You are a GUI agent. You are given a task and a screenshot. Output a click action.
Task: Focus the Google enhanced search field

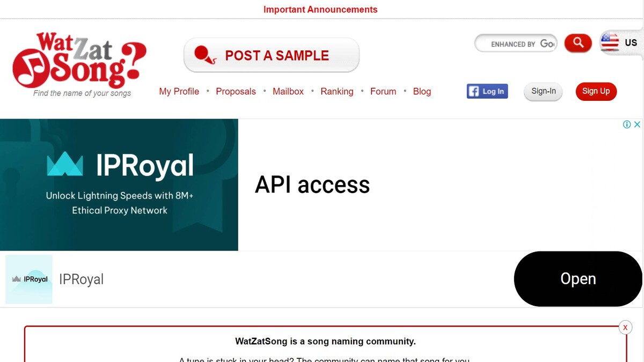(516, 44)
